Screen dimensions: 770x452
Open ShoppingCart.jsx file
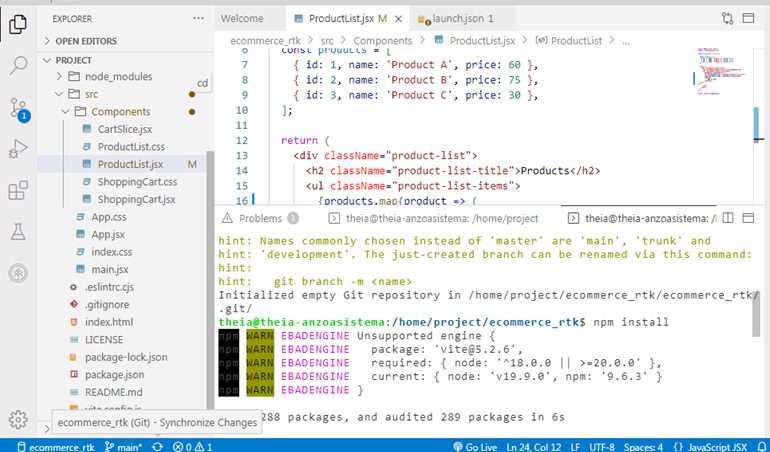tap(137, 199)
